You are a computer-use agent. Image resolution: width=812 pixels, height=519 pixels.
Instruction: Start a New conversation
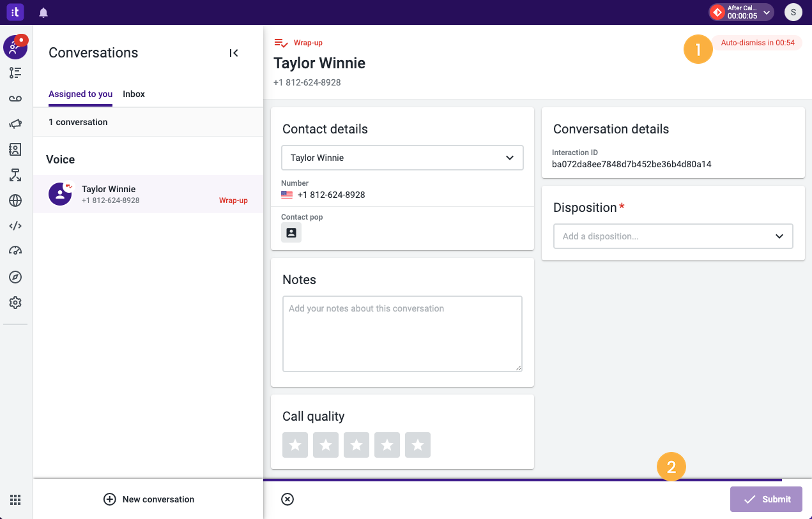(x=149, y=499)
